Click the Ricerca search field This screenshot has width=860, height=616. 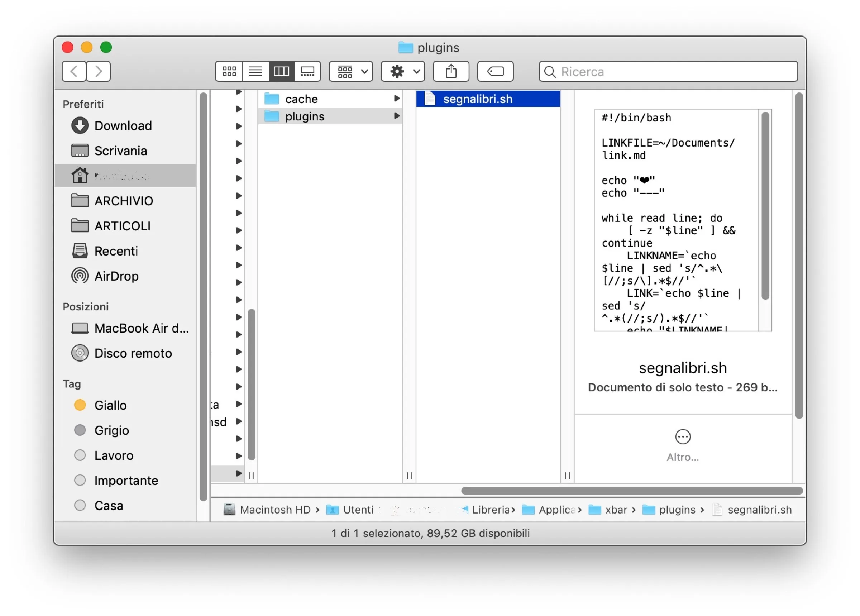(x=645, y=71)
